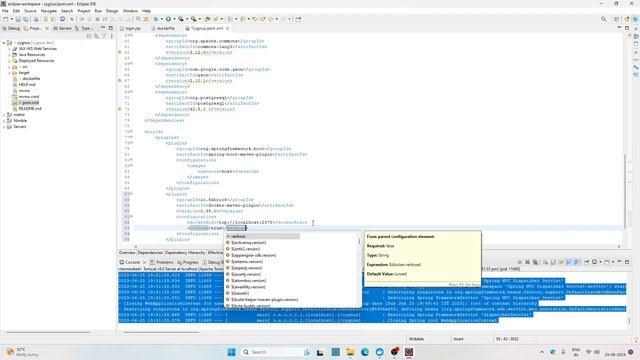The width and height of the screenshot is (640, 360).
Task: Open the Window menu
Action: 130,11
